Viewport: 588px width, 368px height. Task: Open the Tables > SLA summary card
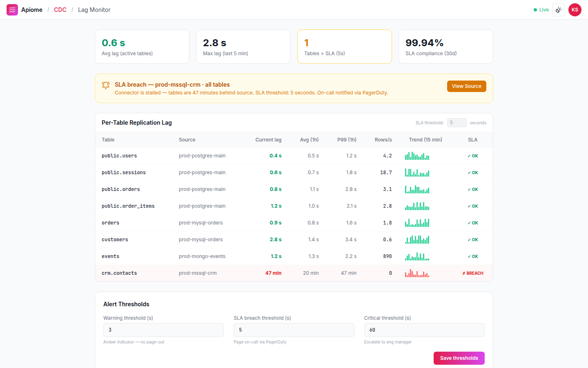click(345, 47)
